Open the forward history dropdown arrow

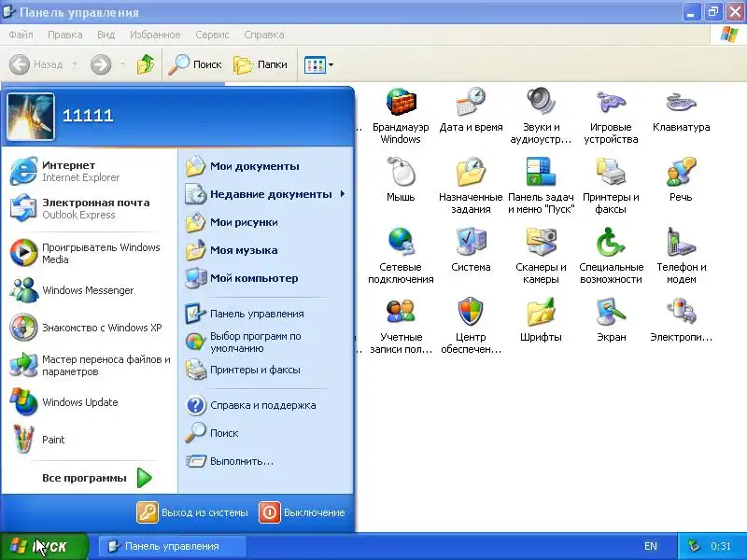click(x=122, y=64)
